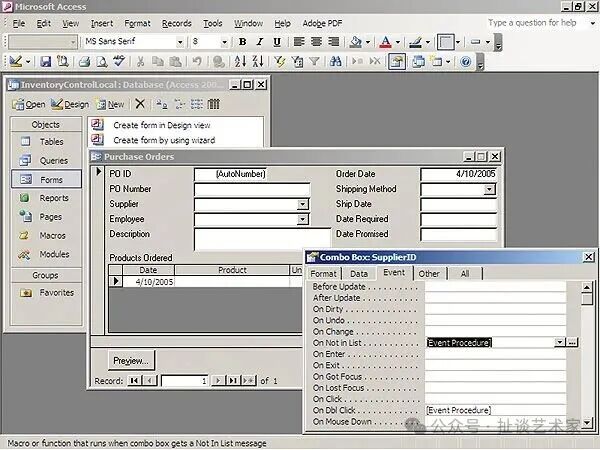The height and width of the screenshot is (450, 600).
Task: Go to the next record navigation arrow
Action: pyautogui.click(x=218, y=381)
